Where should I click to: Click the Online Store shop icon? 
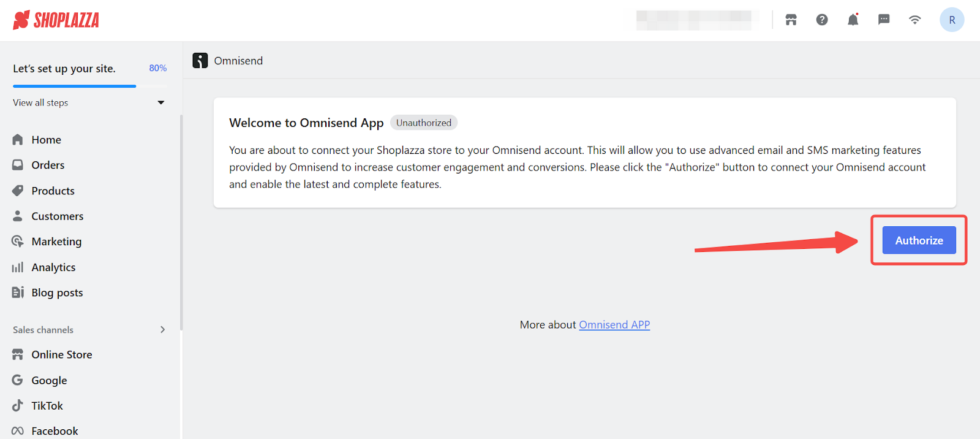[x=18, y=354]
